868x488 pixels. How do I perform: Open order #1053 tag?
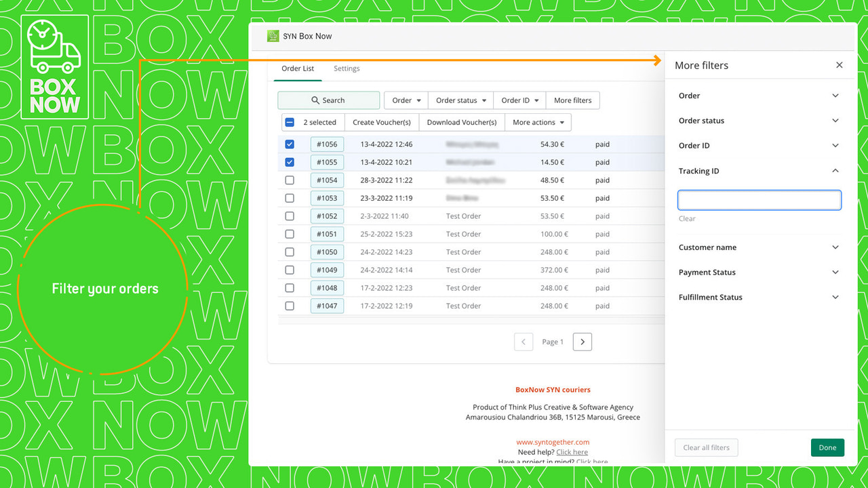click(x=327, y=198)
